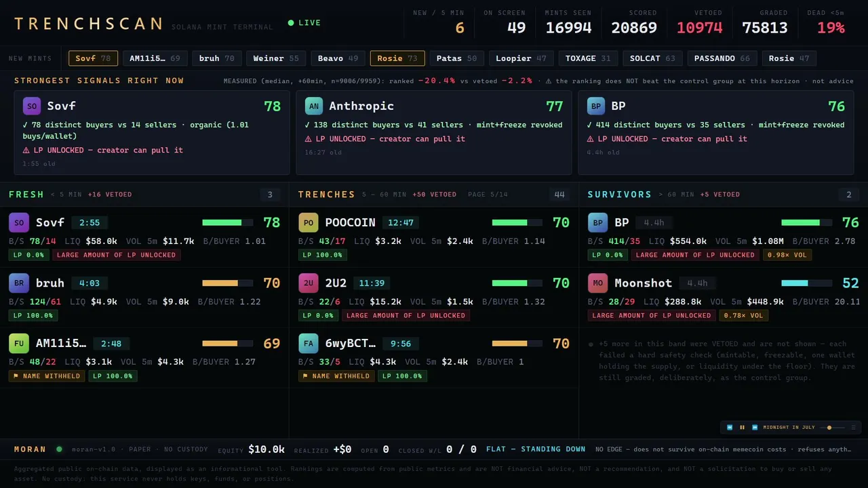Click the MO avatar next to Moonshot

tap(598, 283)
